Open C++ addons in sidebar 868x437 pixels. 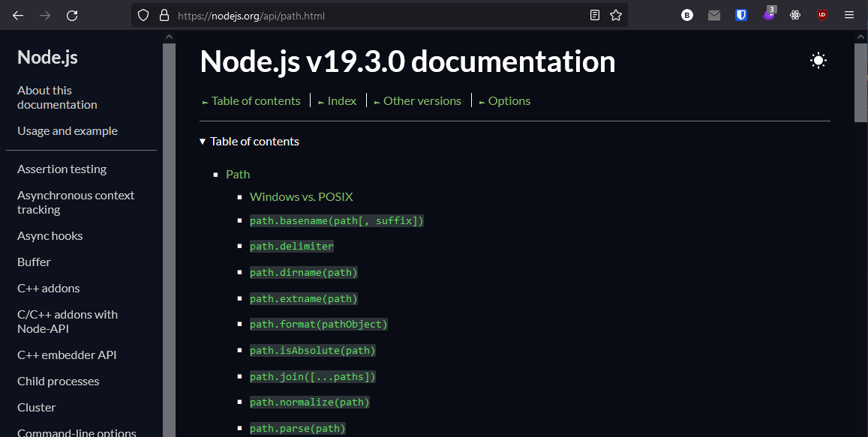[48, 288]
